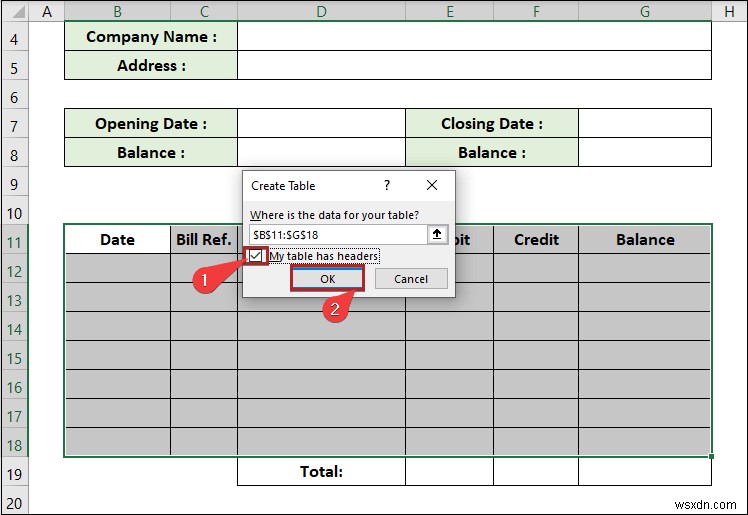This screenshot has width=748, height=515.
Task: Click the Opening Date : label cell
Action: pos(151,124)
